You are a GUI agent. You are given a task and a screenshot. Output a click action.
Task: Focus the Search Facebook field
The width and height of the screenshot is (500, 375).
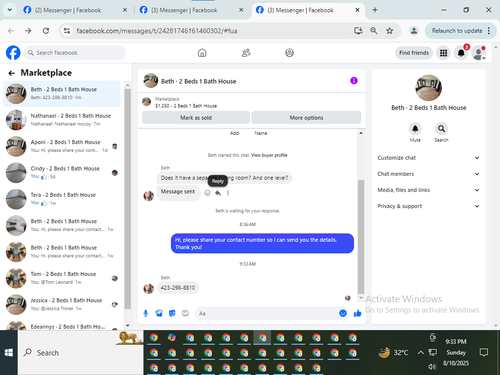pos(75,53)
